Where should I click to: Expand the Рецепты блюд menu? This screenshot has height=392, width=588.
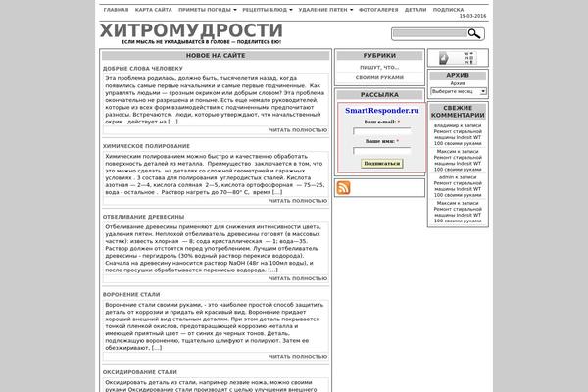(x=268, y=10)
